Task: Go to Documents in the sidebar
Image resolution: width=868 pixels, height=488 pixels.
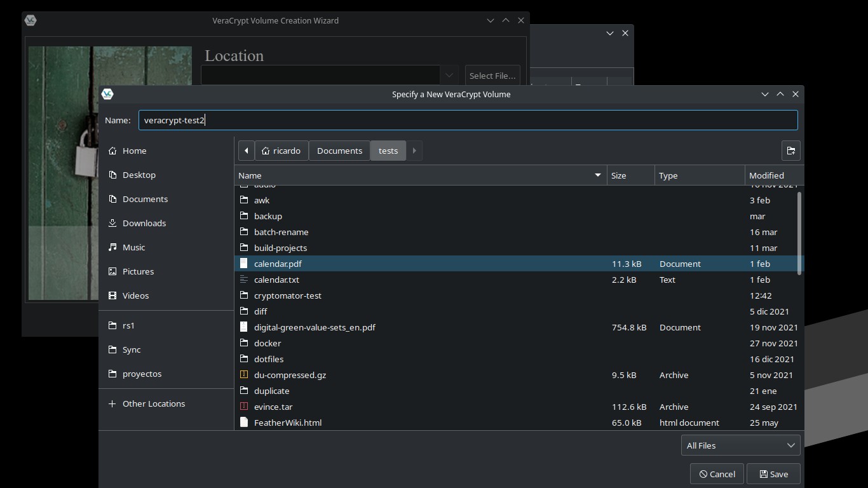Action: coord(145,199)
